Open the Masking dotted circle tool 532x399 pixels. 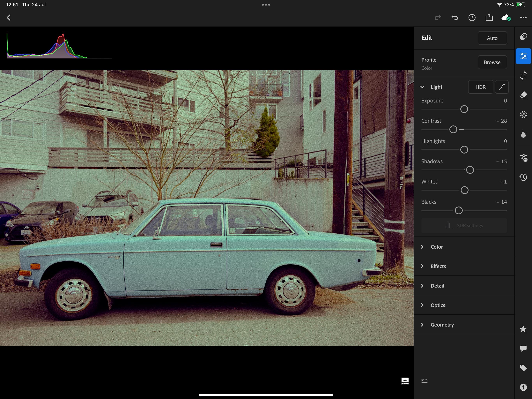pos(523,115)
